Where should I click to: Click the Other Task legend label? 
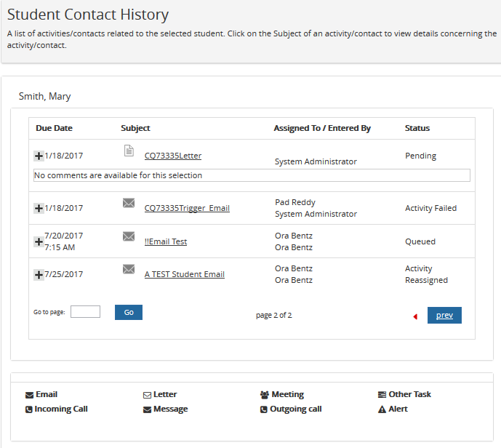coord(409,394)
